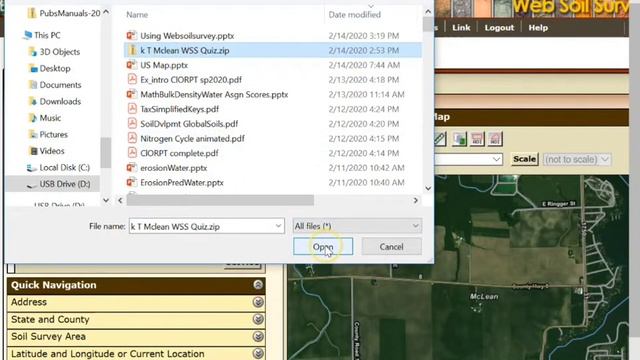Viewport: 640px width, 360px height.
Task: Open Pictures folder in navigation pane
Action: pos(48,134)
